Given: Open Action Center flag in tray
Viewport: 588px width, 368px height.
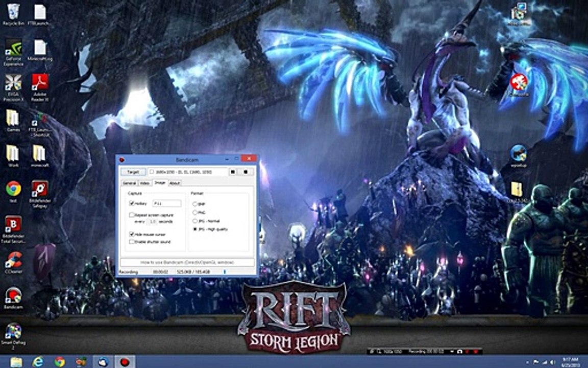Looking at the screenshot, I should pos(536,363).
